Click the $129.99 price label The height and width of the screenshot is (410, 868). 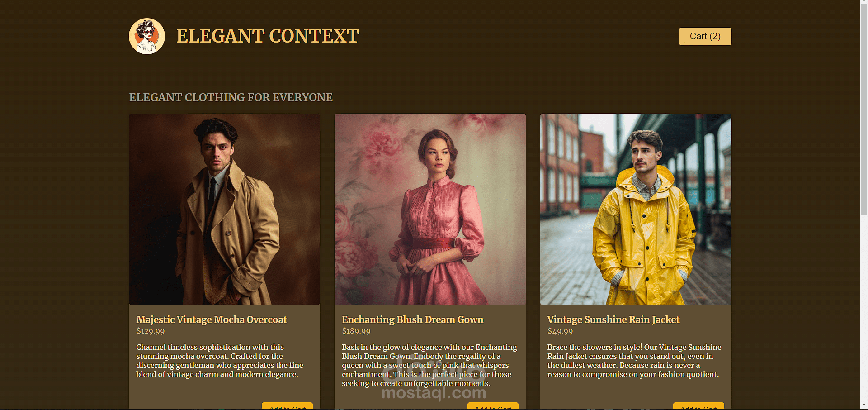[151, 331]
